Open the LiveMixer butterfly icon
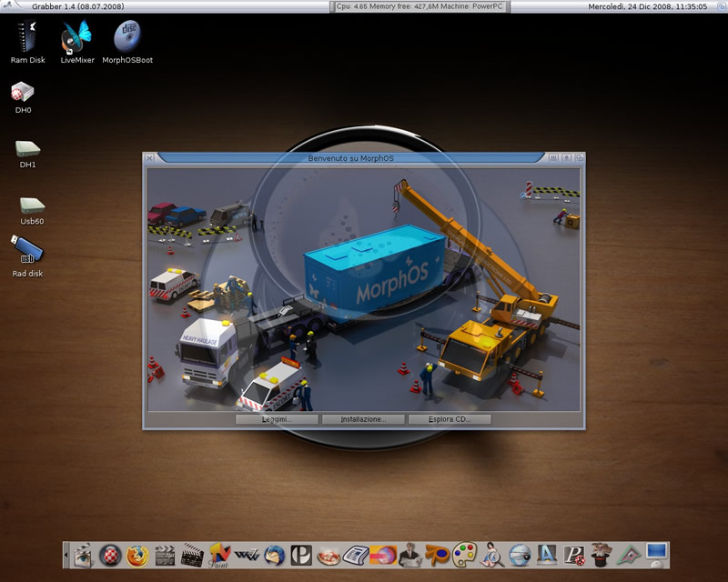 coord(77,41)
